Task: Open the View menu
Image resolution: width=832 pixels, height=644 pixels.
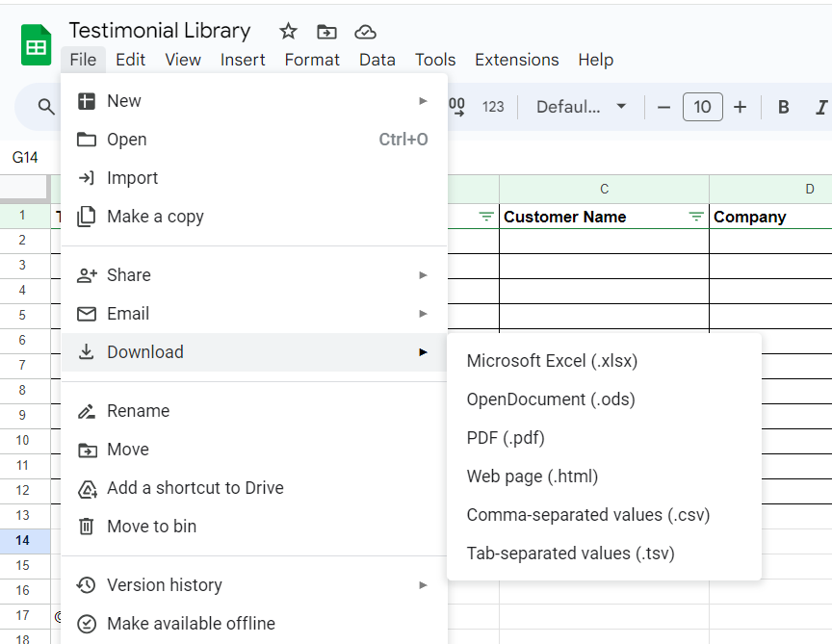Action: tap(183, 60)
